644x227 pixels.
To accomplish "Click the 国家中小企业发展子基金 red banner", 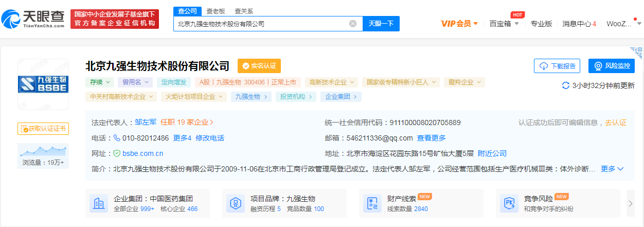I will tap(115, 19).
